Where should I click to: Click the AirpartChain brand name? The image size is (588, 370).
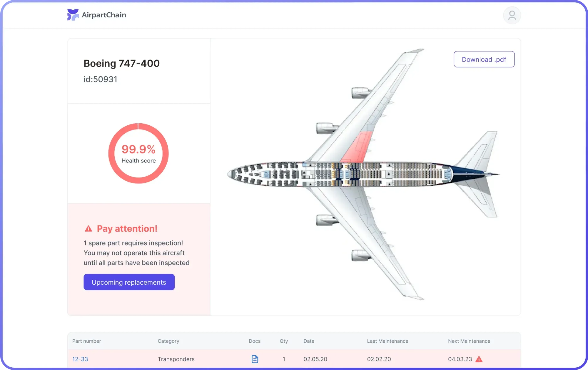click(x=104, y=15)
